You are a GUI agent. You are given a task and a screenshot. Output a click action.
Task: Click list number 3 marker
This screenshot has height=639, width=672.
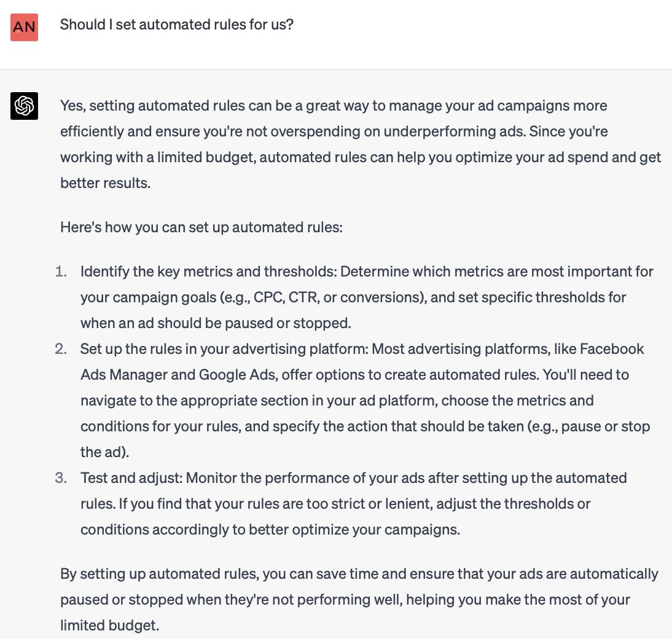(x=61, y=478)
